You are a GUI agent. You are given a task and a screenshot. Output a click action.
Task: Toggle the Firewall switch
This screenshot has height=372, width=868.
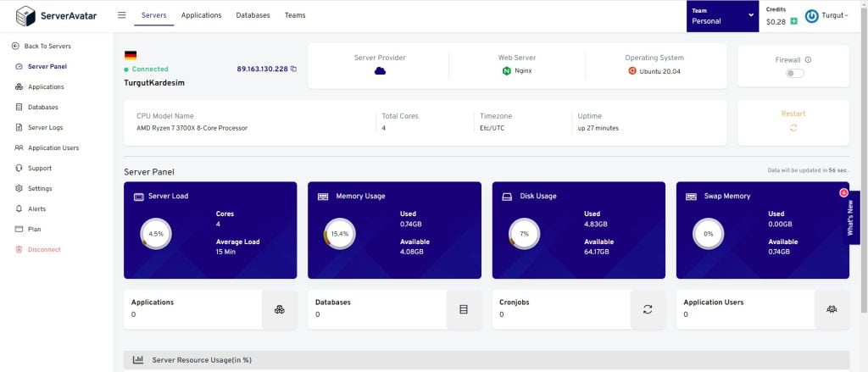click(794, 74)
